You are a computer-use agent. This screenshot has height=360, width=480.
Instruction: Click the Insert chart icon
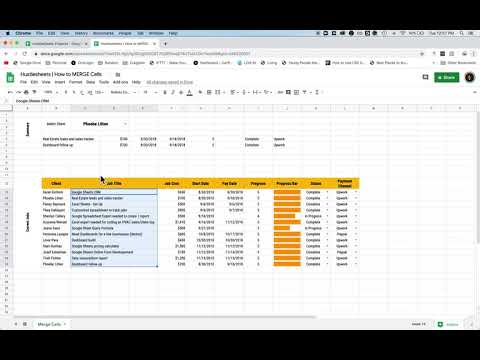[296, 92]
